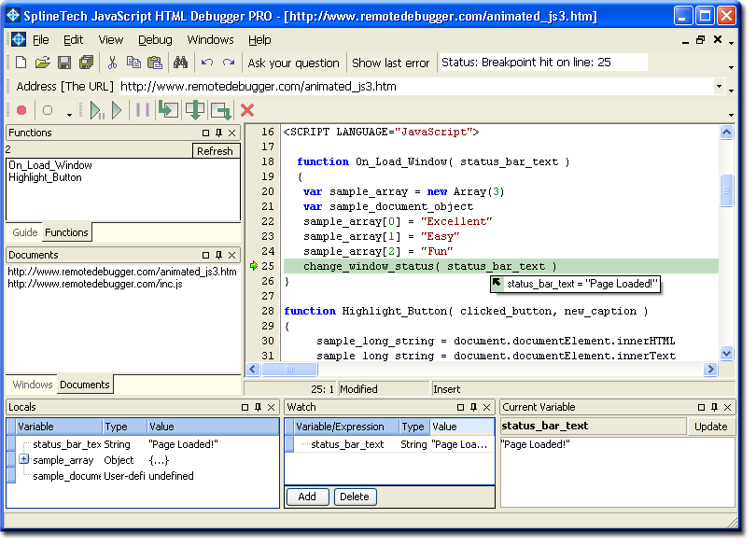The width and height of the screenshot is (756, 546).
Task: Close the Documents panel
Action: pos(231,255)
